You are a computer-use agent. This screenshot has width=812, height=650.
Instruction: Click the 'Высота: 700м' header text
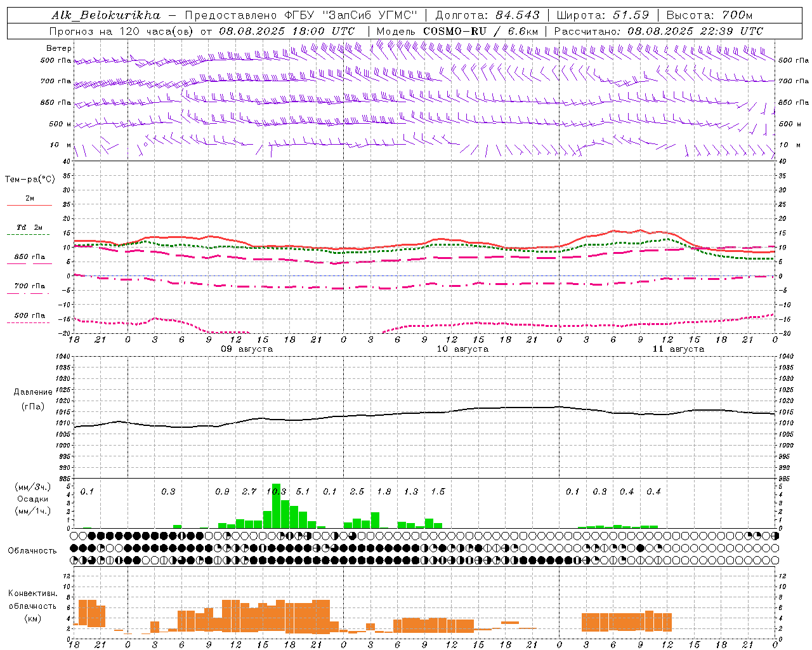pos(709,15)
